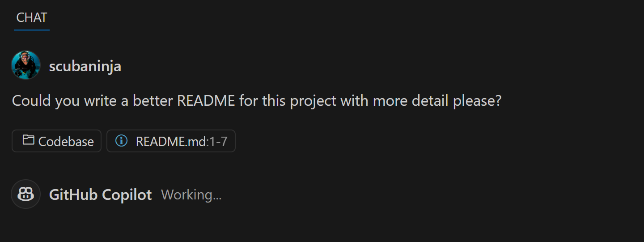Switch to the CHAT tab
This screenshot has width=644, height=242.
click(31, 18)
